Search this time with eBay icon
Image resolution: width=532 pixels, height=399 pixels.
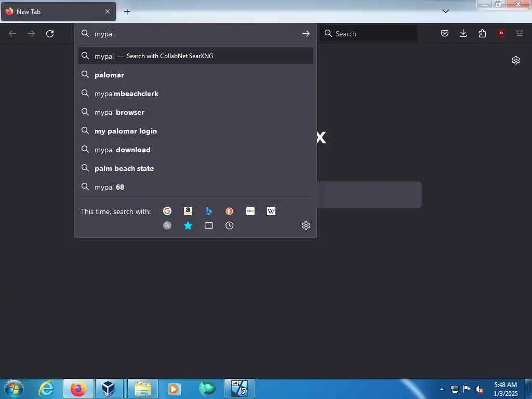coord(250,211)
